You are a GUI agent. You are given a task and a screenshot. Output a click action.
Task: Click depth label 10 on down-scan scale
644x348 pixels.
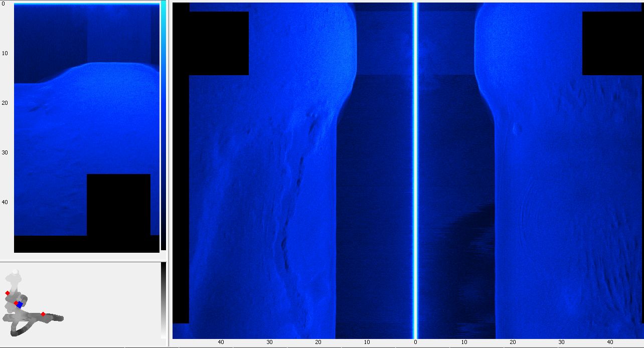(5, 53)
